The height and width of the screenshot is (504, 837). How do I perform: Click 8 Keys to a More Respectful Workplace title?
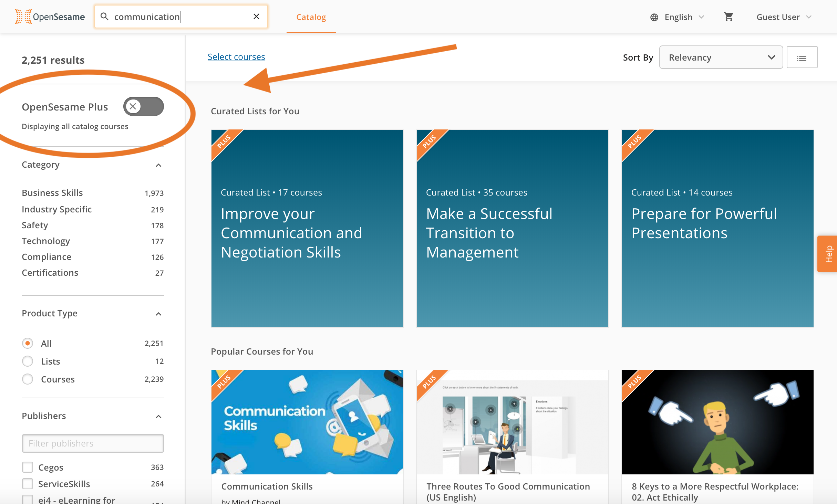[x=715, y=492]
